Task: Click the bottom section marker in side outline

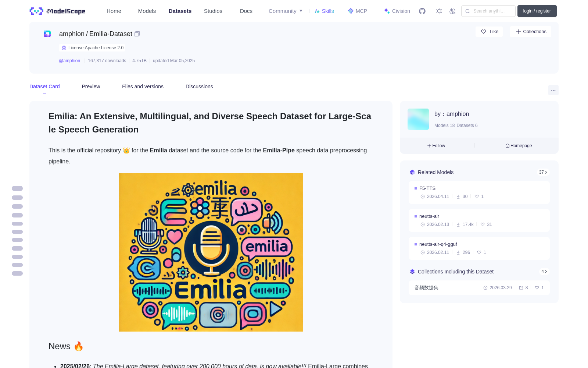Action: pyautogui.click(x=17, y=273)
